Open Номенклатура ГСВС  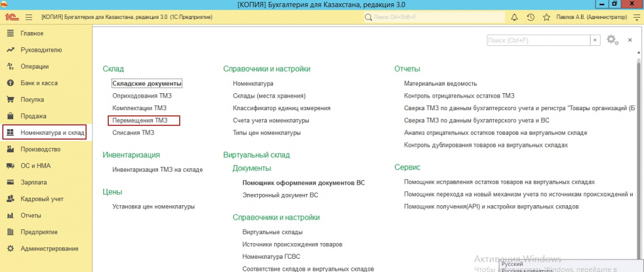click(272, 257)
